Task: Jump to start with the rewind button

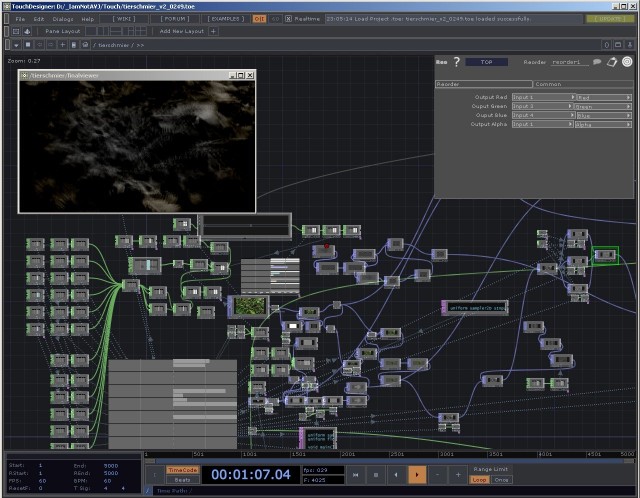Action: [355, 474]
